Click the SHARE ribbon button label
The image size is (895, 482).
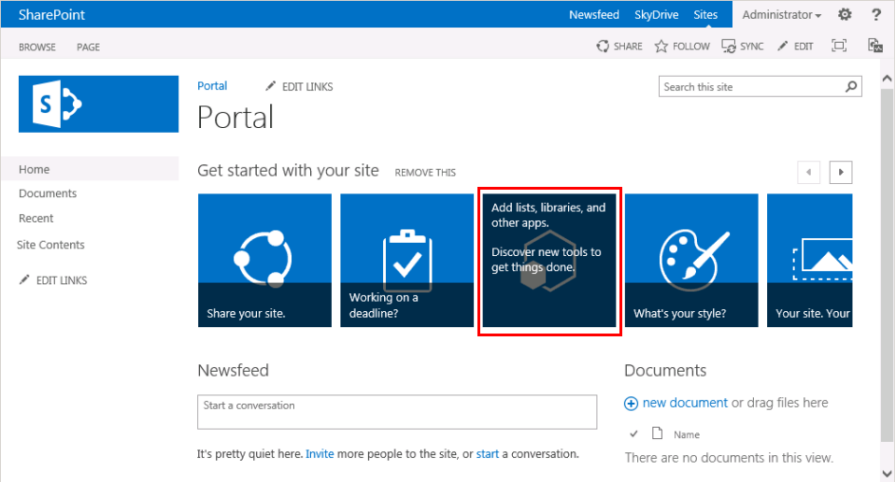click(628, 46)
